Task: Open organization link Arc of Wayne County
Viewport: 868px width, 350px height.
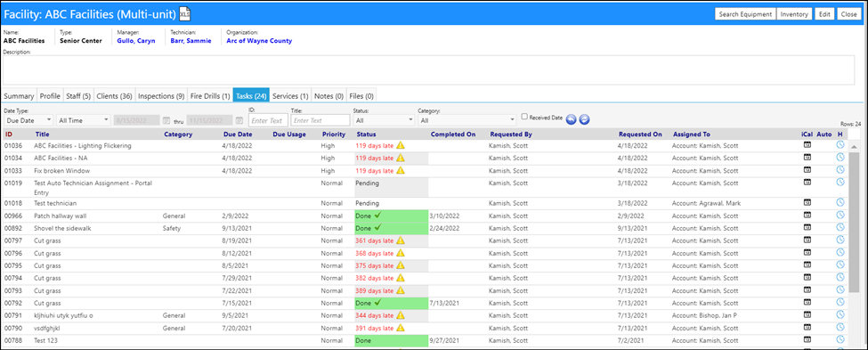Action: coord(259,41)
